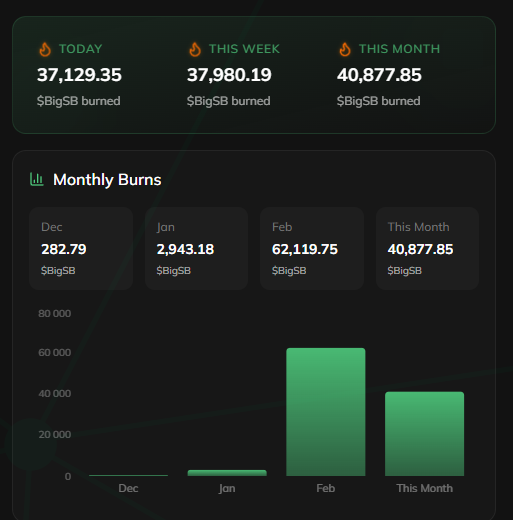Click the 20 000 y-axis label
The width and height of the screenshot is (513, 520).
click(55, 434)
